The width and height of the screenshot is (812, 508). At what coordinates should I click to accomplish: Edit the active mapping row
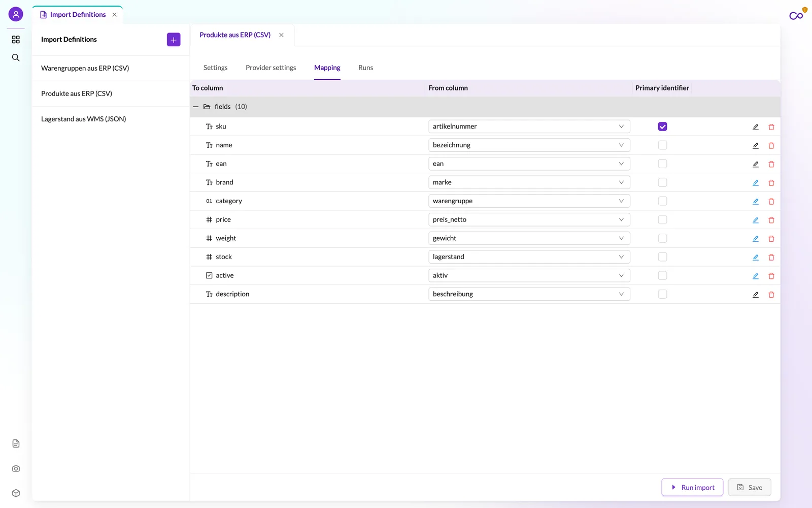pyautogui.click(x=756, y=276)
